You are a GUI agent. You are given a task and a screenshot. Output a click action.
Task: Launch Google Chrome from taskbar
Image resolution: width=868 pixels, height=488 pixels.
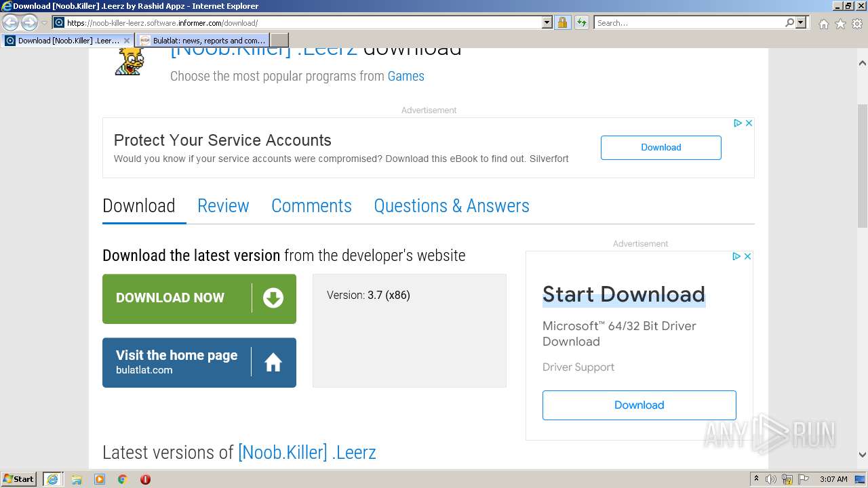coord(123,479)
